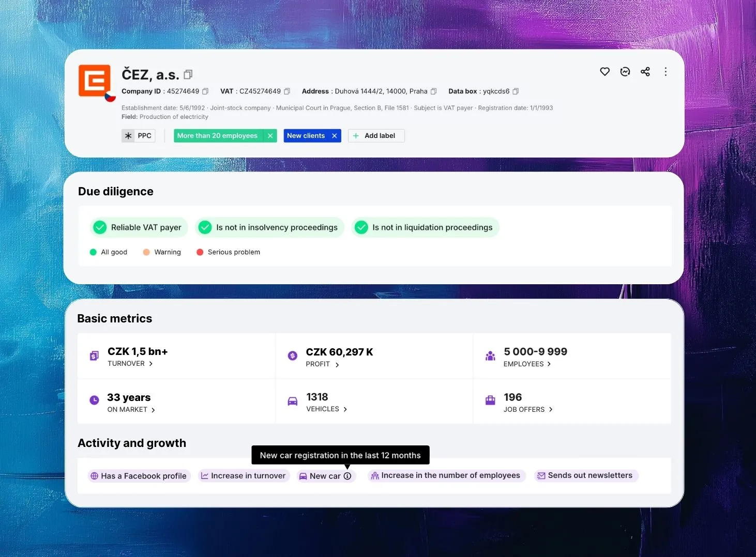Copy the Data box ID yqkcds6
756x557 pixels.
pos(516,91)
